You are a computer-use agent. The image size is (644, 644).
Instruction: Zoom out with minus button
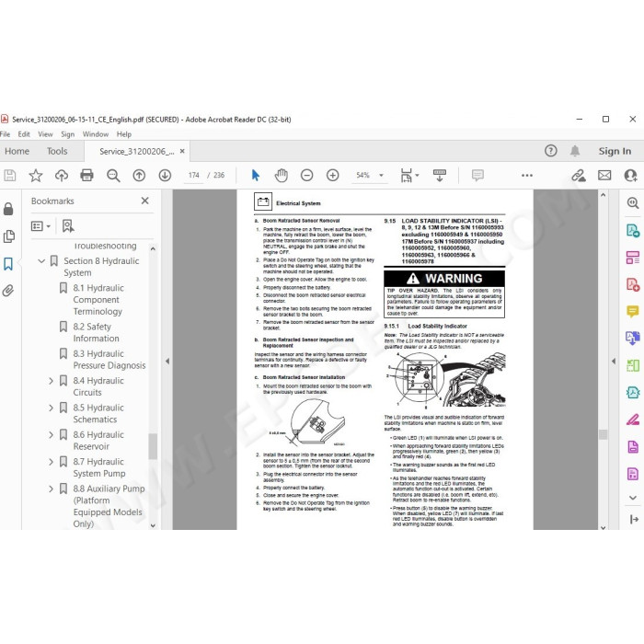click(x=306, y=176)
